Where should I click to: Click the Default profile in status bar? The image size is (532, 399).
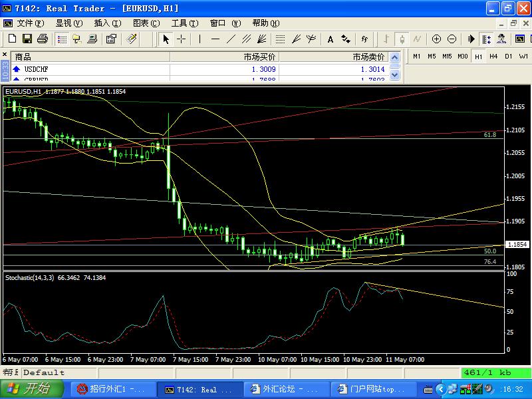(x=44, y=372)
